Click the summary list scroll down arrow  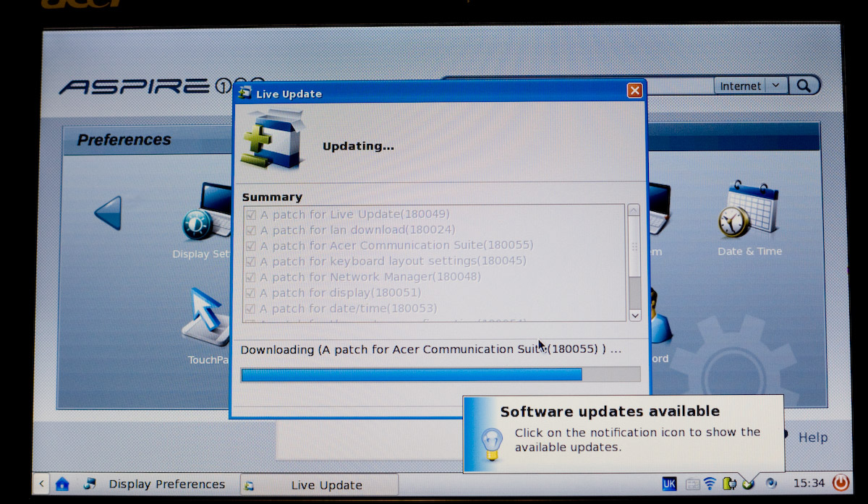coord(634,315)
